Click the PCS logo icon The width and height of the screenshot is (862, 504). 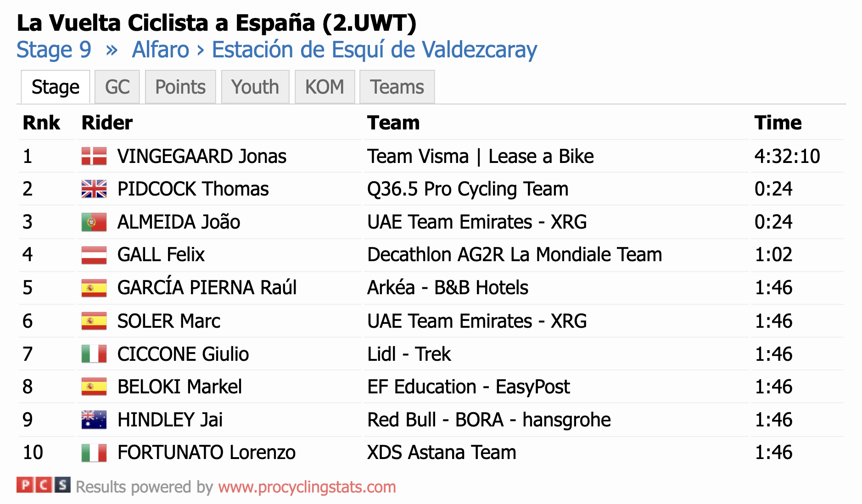43,485
